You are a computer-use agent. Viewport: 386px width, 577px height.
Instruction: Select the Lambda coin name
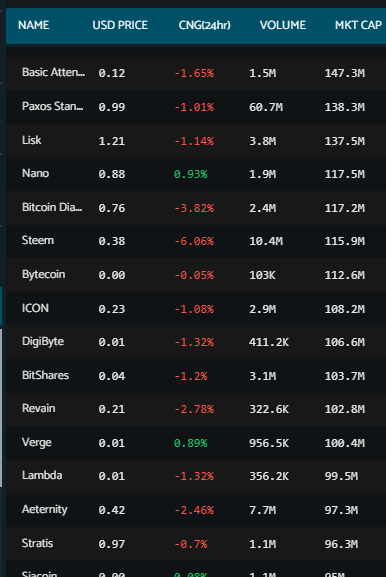[42, 475]
